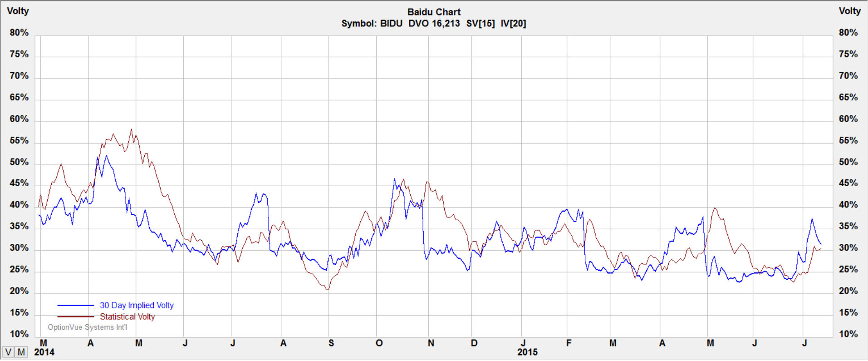Click the "Volty" heading on the left axis
Screen dimensions: 868x361
(18, 11)
